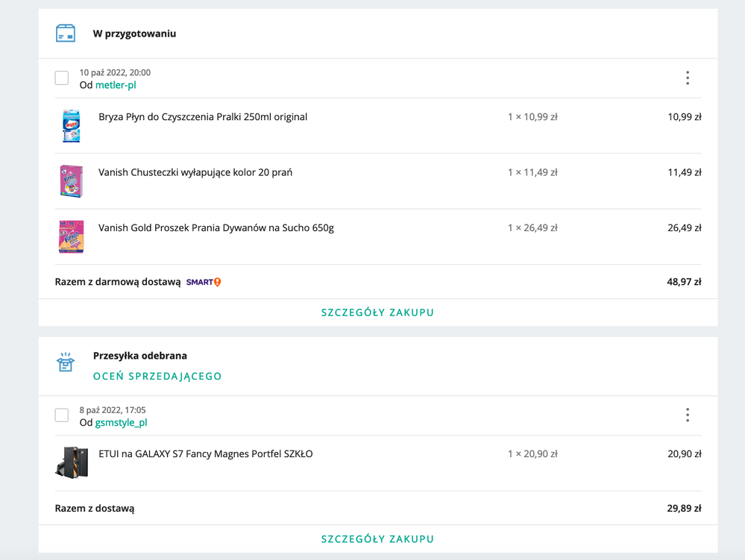Open Galaxy S7 case product thumbnail
Image resolution: width=745 pixels, height=560 pixels.
click(72, 462)
